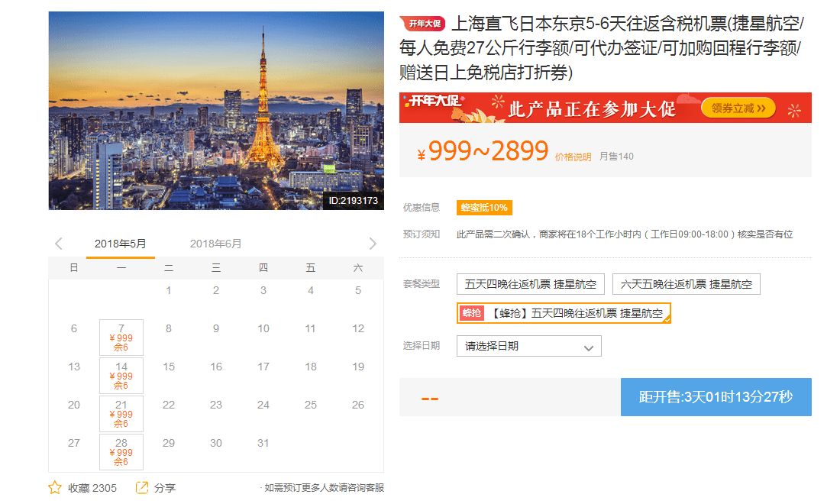840x504 pixels.
Task: Choose 【蜂抢】五天四晚往返机票 package option
Action: (x=564, y=313)
